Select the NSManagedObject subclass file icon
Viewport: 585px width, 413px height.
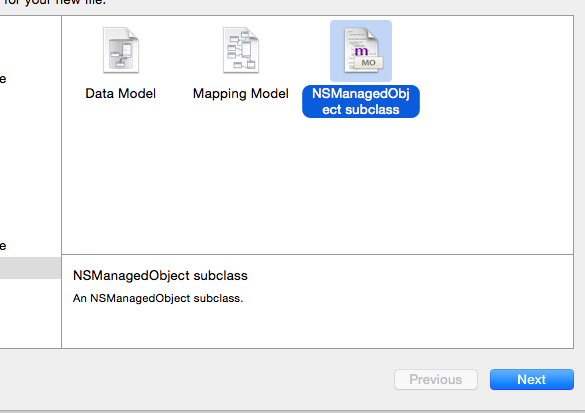pyautogui.click(x=361, y=51)
